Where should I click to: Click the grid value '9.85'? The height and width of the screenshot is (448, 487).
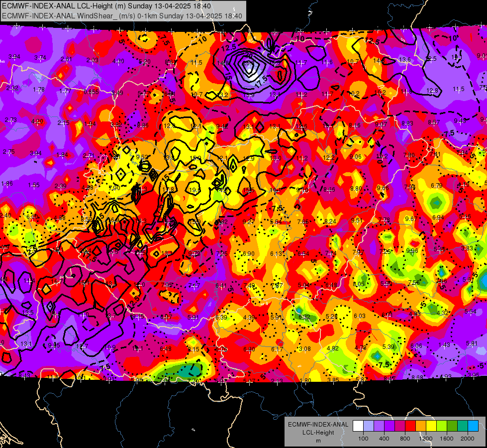54,345
